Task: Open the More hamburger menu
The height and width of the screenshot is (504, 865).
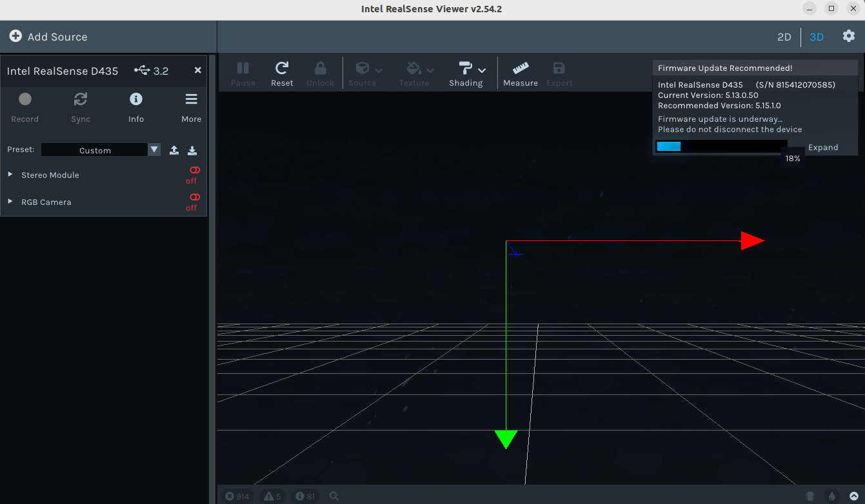Action: pyautogui.click(x=191, y=107)
